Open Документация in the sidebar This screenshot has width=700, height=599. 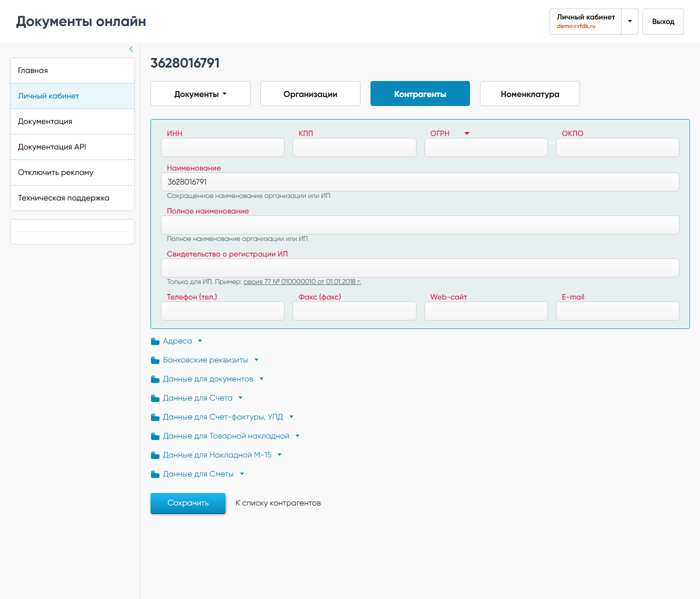coord(72,121)
